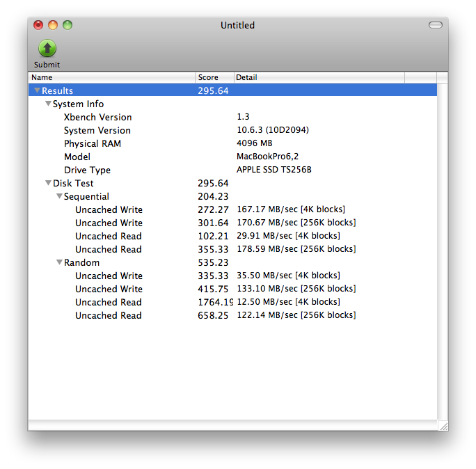Select the Drive Type row

(x=233, y=170)
